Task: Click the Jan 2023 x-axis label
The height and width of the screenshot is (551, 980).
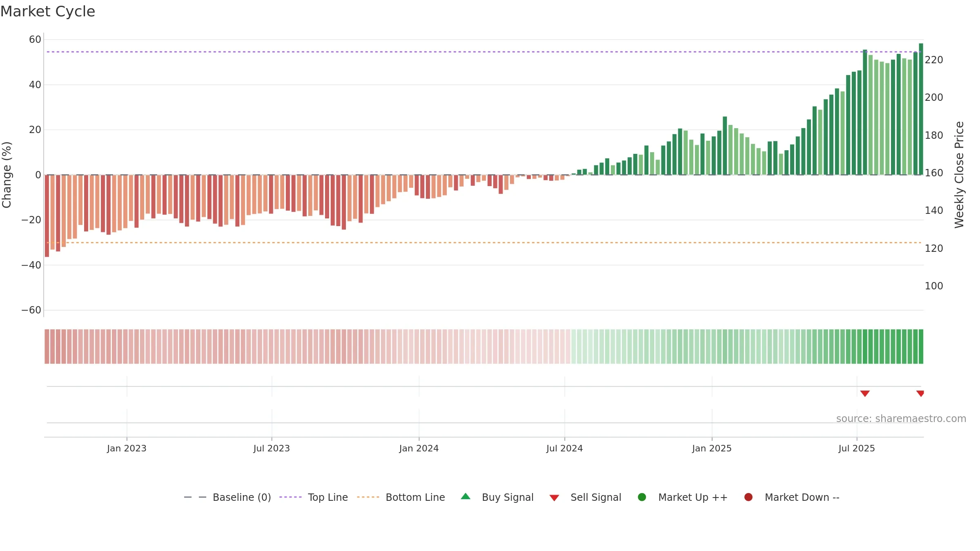Action: point(127,449)
